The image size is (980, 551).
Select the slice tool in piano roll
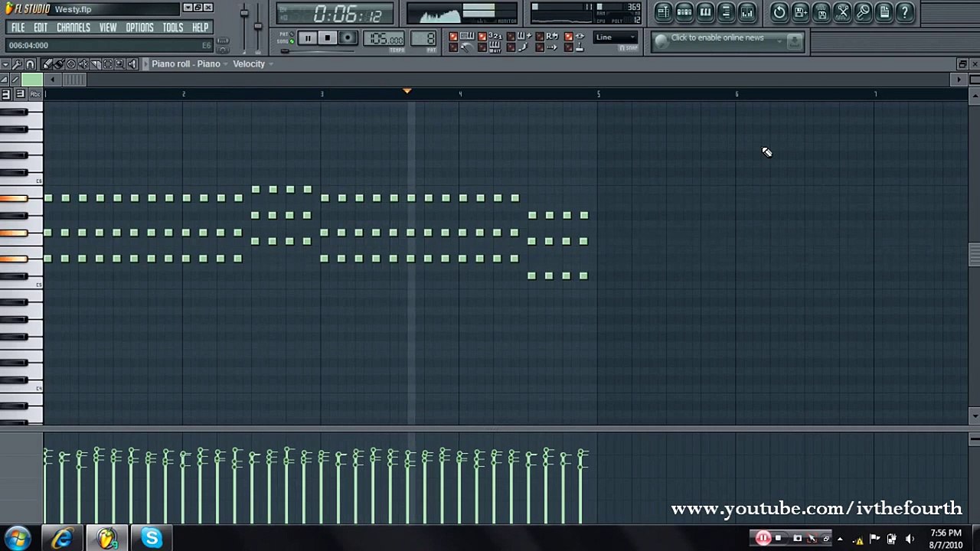[x=96, y=64]
